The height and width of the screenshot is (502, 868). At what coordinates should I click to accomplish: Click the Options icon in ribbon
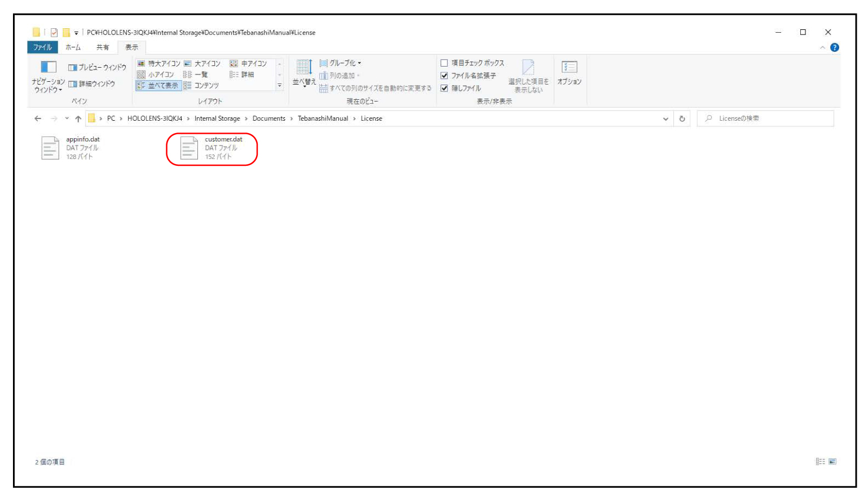pyautogui.click(x=569, y=73)
